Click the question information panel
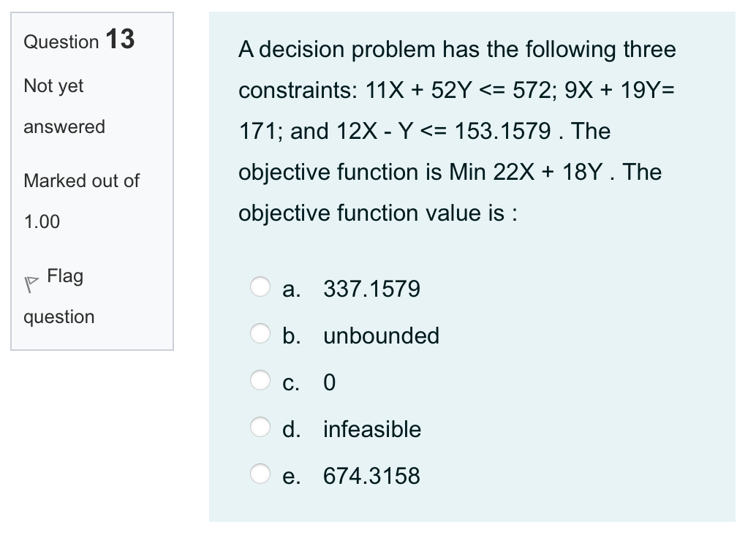Screen dimensions: 756x535 point(93,179)
